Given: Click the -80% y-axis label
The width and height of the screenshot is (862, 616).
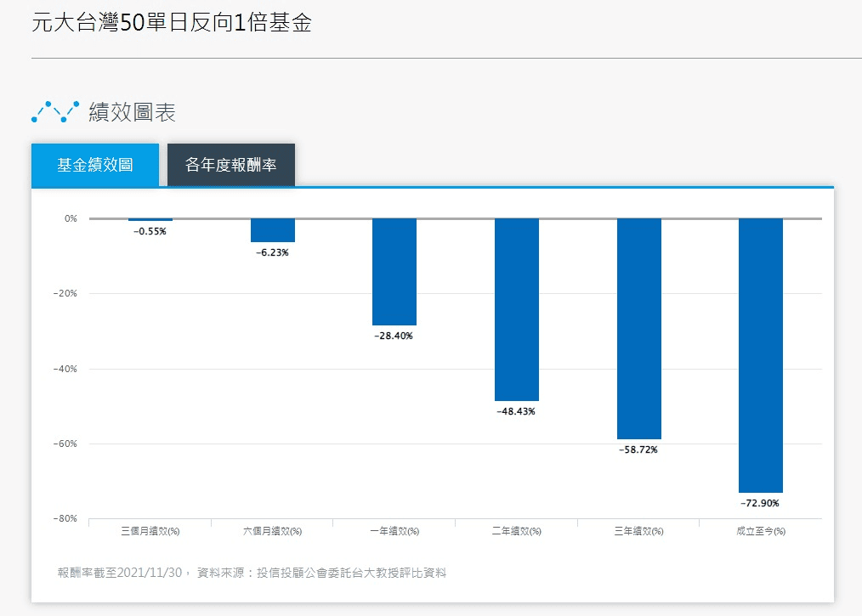Looking at the screenshot, I should coord(65,519).
